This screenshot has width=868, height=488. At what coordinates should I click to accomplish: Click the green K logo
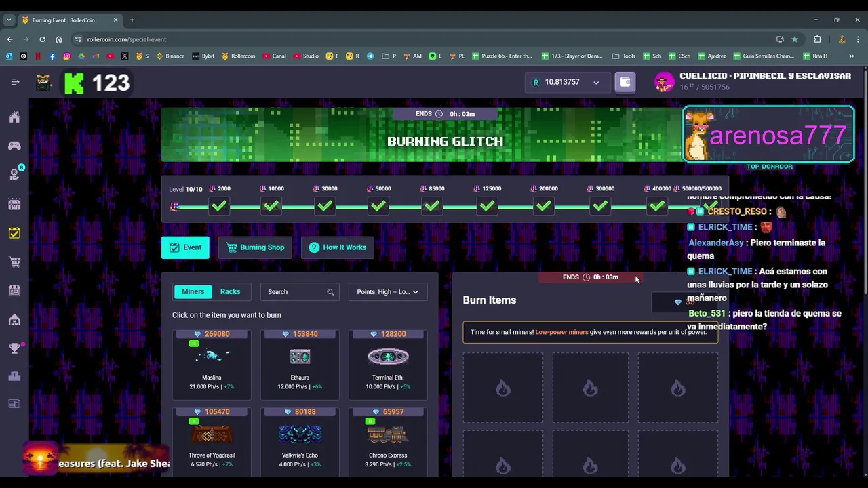point(74,83)
